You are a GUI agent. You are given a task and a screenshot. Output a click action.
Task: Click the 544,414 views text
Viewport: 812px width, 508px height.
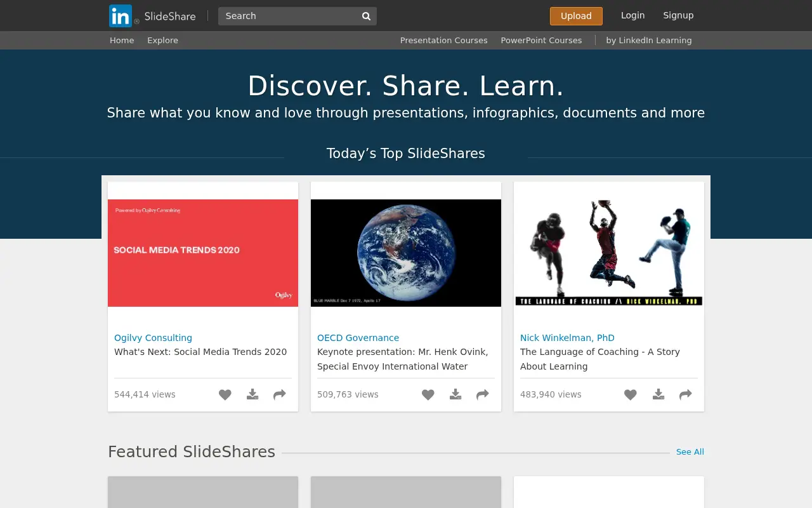(x=145, y=394)
